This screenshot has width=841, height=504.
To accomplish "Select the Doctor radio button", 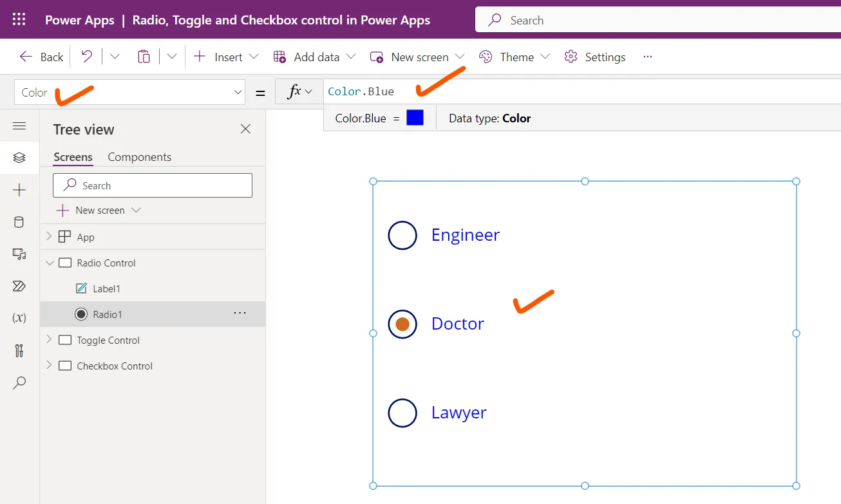I will click(402, 324).
